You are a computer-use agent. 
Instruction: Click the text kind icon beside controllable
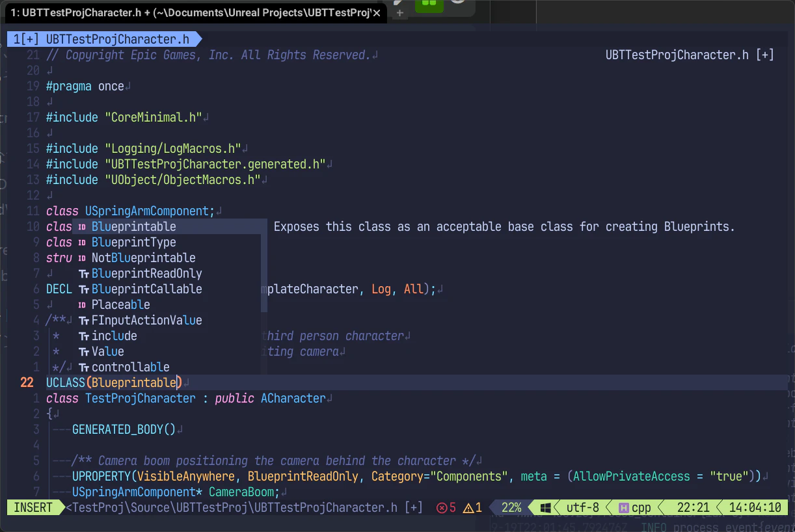83,367
